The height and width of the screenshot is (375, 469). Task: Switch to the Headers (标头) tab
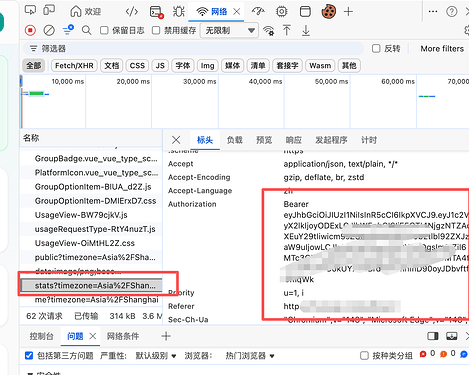pos(205,140)
